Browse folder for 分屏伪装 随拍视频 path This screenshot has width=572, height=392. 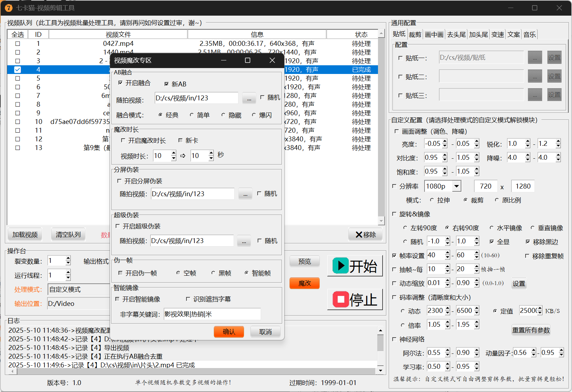pyautogui.click(x=245, y=194)
